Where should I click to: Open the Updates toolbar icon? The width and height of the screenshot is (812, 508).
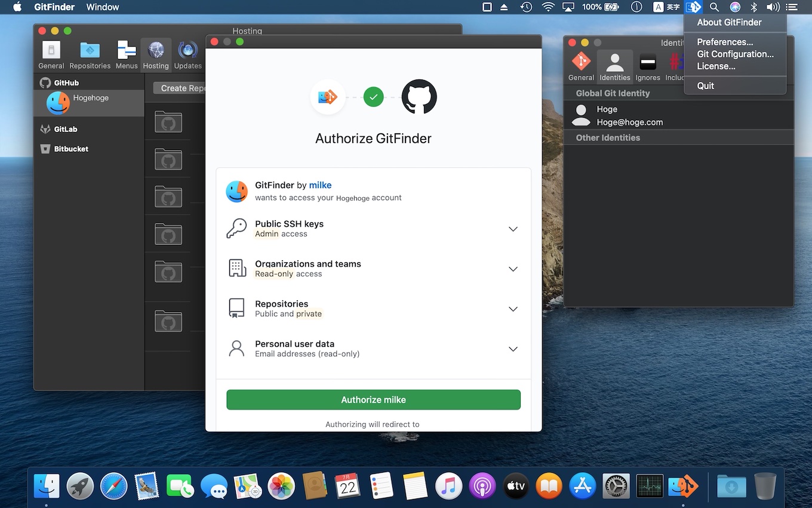[x=187, y=55]
